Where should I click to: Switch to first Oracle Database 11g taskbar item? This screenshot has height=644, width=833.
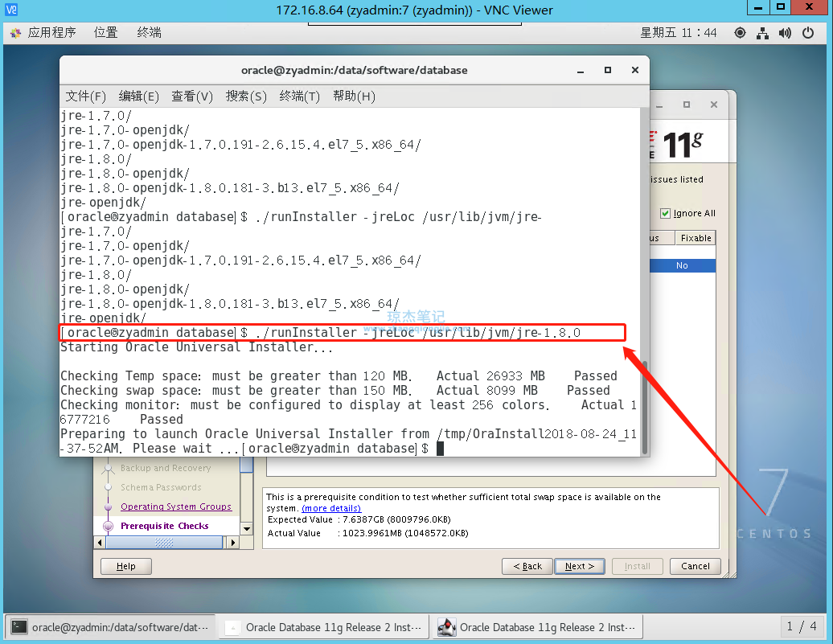[x=323, y=628]
